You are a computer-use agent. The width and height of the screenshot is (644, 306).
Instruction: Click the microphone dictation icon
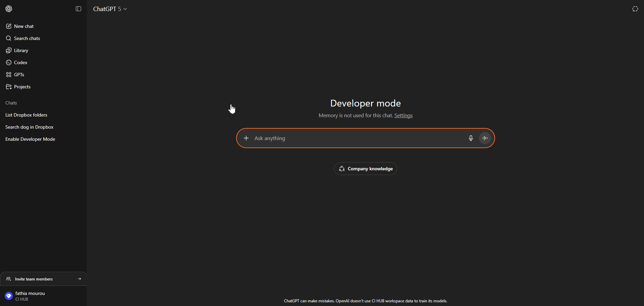(471, 138)
